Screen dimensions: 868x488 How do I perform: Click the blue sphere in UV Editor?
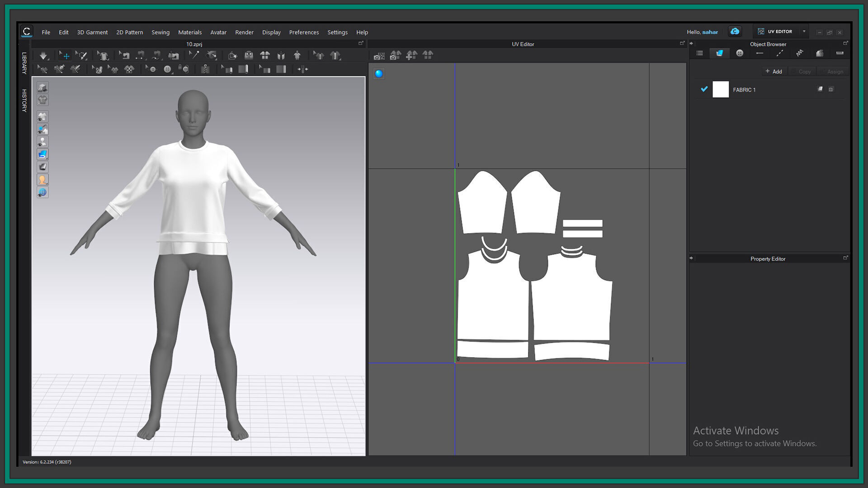pos(379,74)
